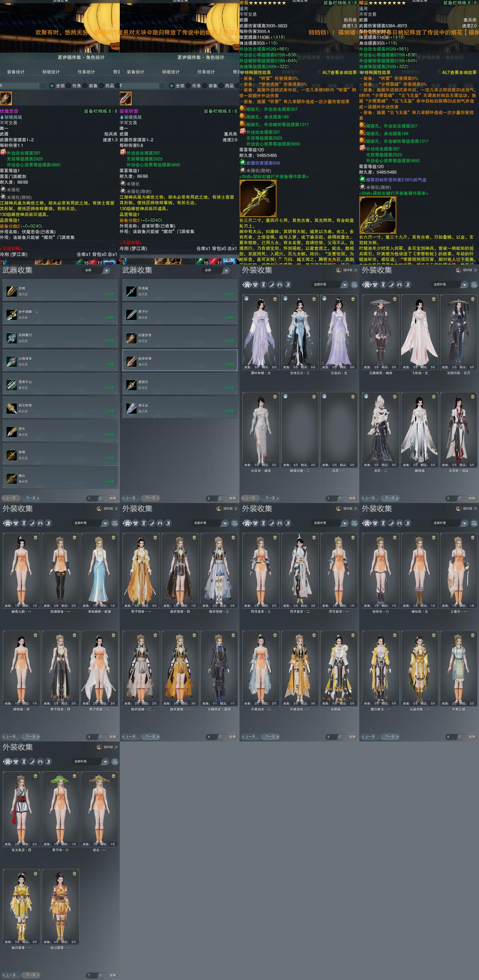
Task: Expand 全部外观 dropdown on outfit page 5
Action: (330, 523)
